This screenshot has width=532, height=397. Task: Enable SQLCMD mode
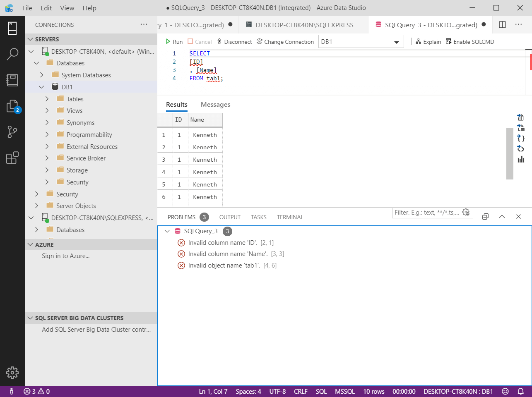pos(470,42)
